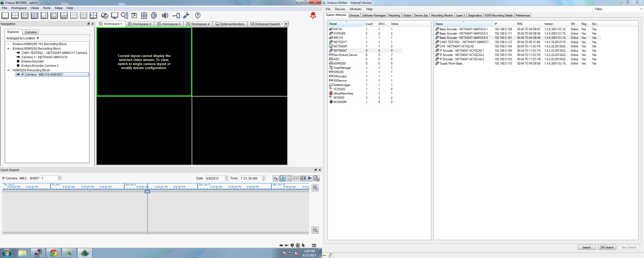Collapse the NSM5200 Recording Block node
Screen dimensions: 644x258
[x=8, y=70]
